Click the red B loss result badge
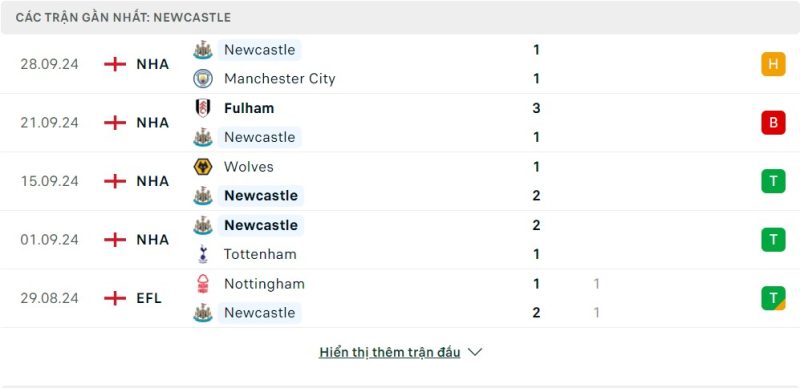 click(773, 123)
